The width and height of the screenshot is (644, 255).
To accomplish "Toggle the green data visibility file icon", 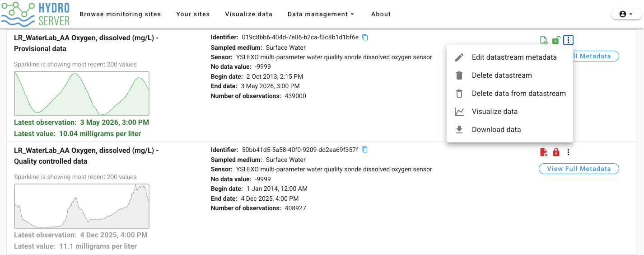I will (x=544, y=40).
